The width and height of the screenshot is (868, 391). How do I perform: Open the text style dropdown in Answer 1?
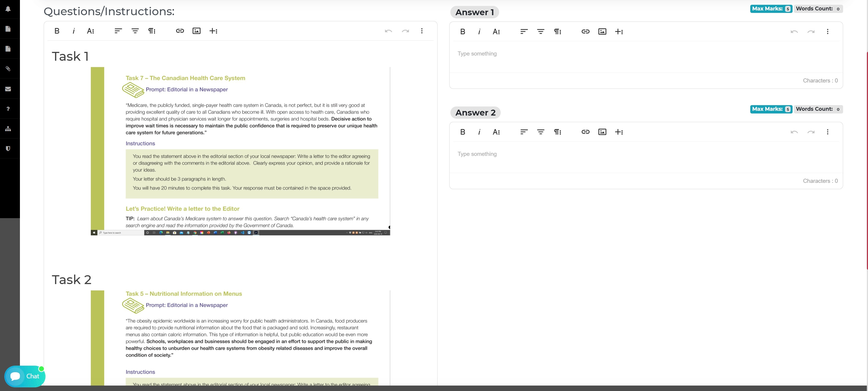pos(496,31)
